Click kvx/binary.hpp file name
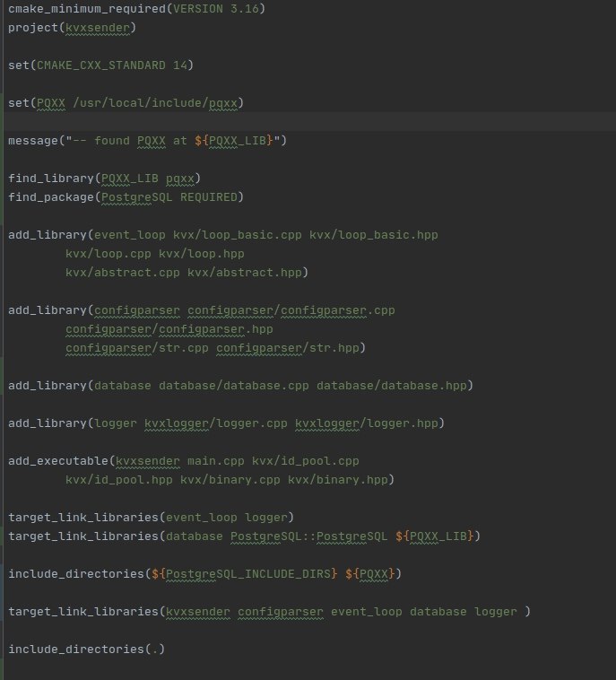The image size is (616, 680). [x=338, y=480]
